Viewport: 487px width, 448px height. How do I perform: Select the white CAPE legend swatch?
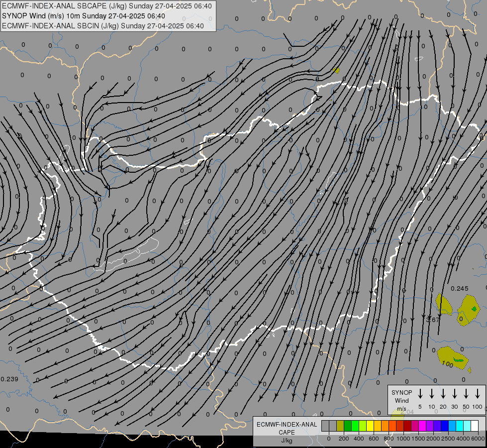pos(474,426)
